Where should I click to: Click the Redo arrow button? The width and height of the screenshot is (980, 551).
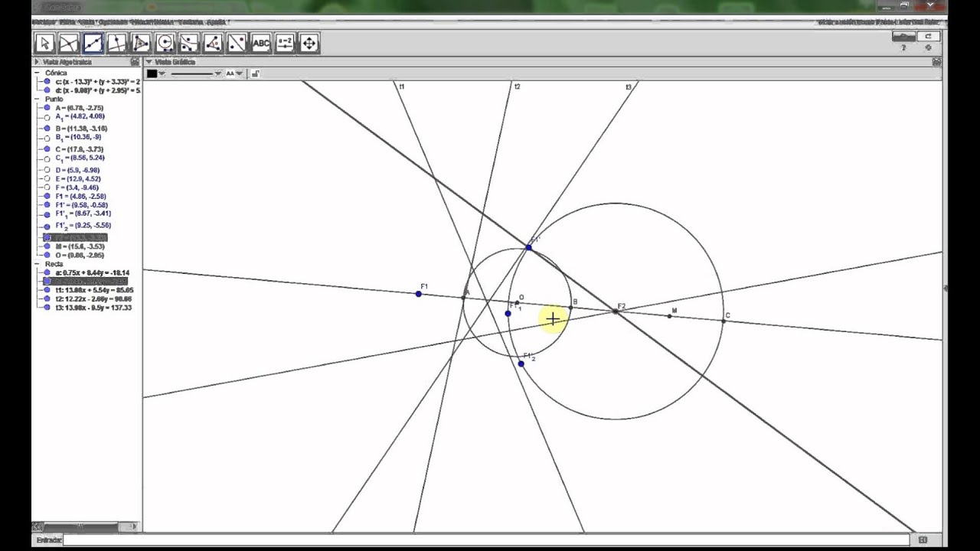[x=928, y=36]
